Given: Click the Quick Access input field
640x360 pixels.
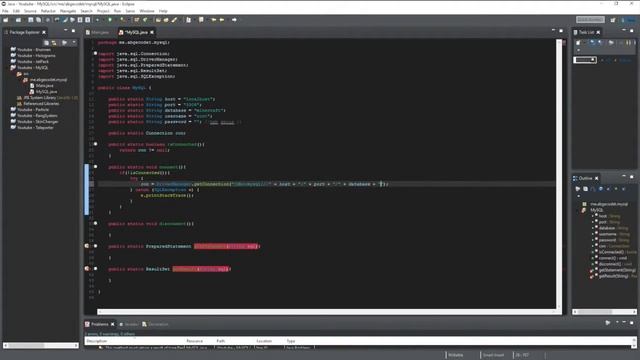Looking at the screenshot, I should pyautogui.click(x=590, y=20).
